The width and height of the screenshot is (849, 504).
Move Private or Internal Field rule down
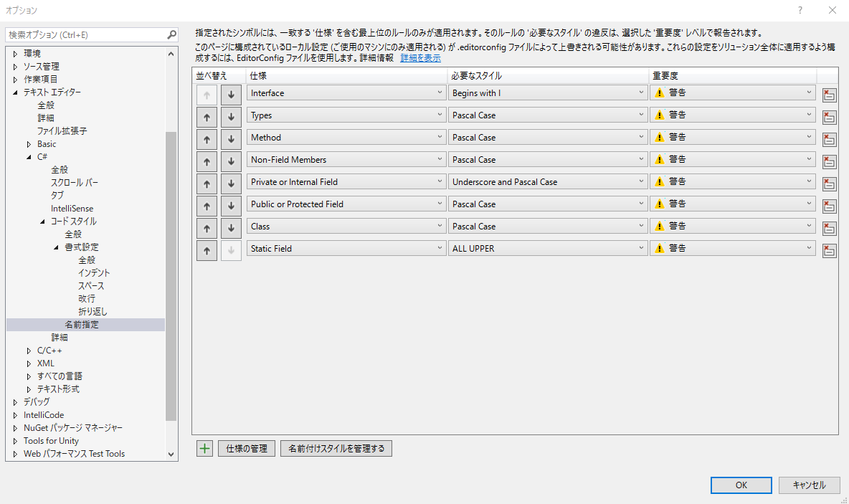point(231,184)
